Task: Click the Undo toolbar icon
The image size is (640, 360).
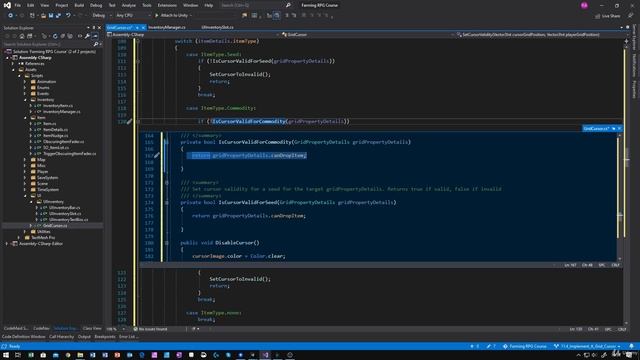Action: point(68,16)
